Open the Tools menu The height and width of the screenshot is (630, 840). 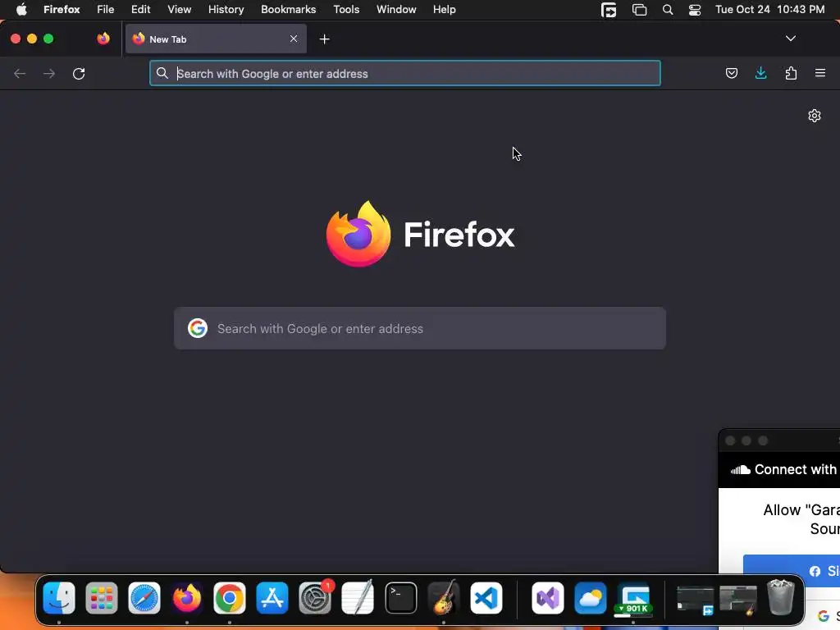[346, 10]
